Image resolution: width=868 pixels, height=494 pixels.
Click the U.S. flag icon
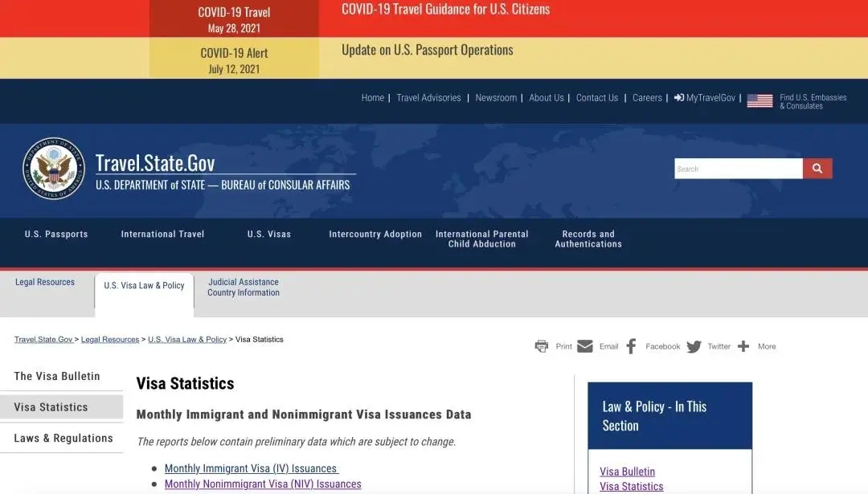click(x=759, y=100)
